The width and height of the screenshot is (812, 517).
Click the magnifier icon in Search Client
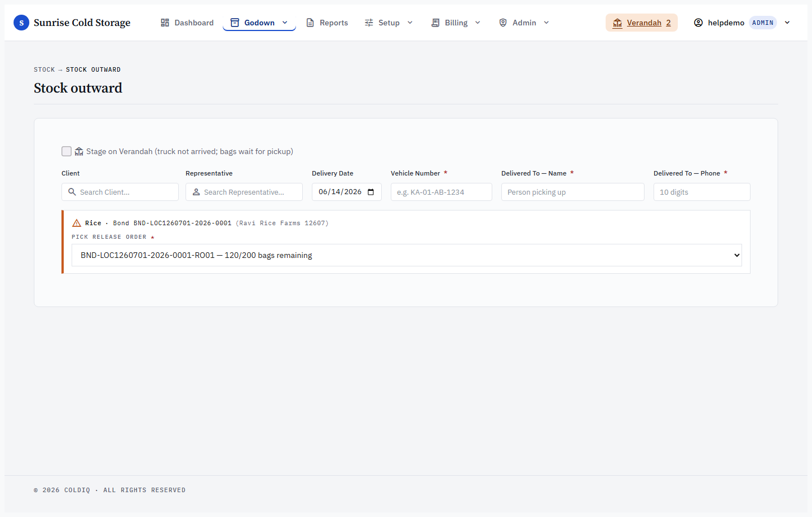[72, 192]
